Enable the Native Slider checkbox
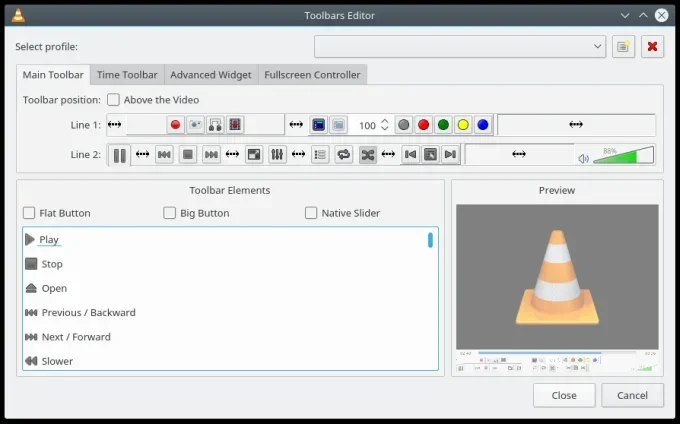Viewport: 680px width, 424px height. click(311, 213)
